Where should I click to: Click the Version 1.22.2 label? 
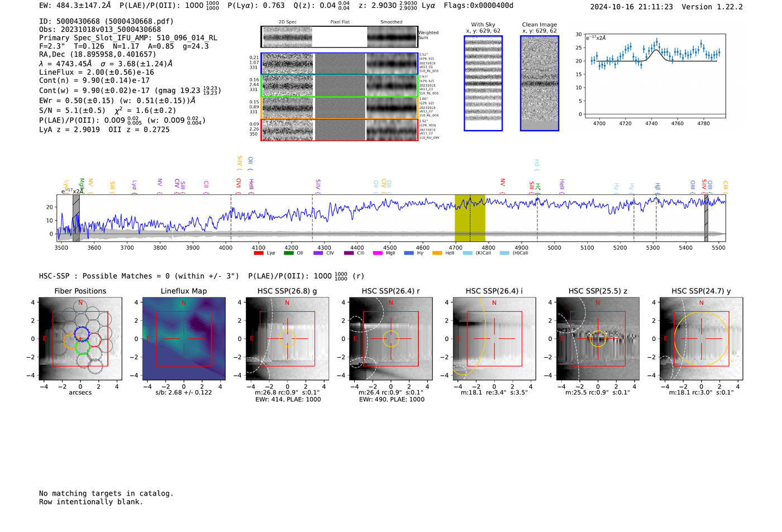712,7
